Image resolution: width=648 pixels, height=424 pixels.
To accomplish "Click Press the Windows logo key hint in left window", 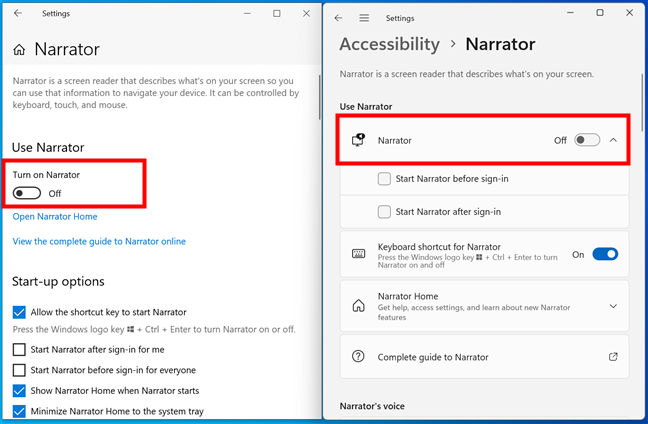I will (154, 329).
